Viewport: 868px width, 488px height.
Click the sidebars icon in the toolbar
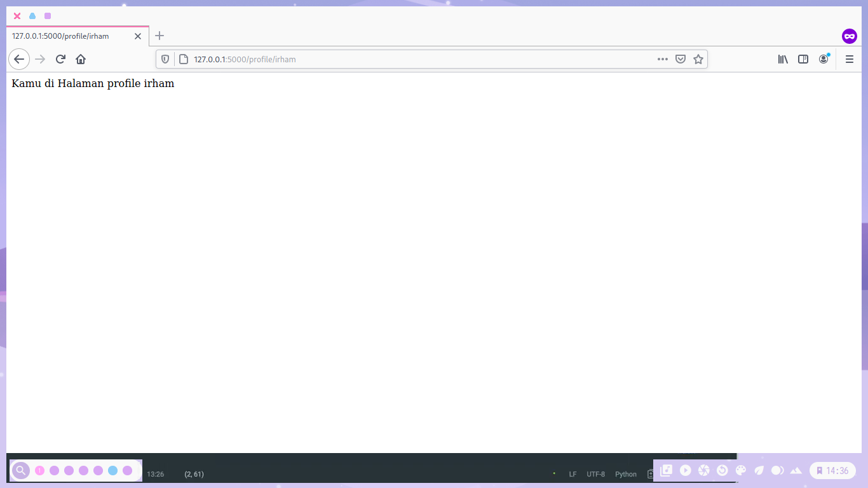point(803,59)
